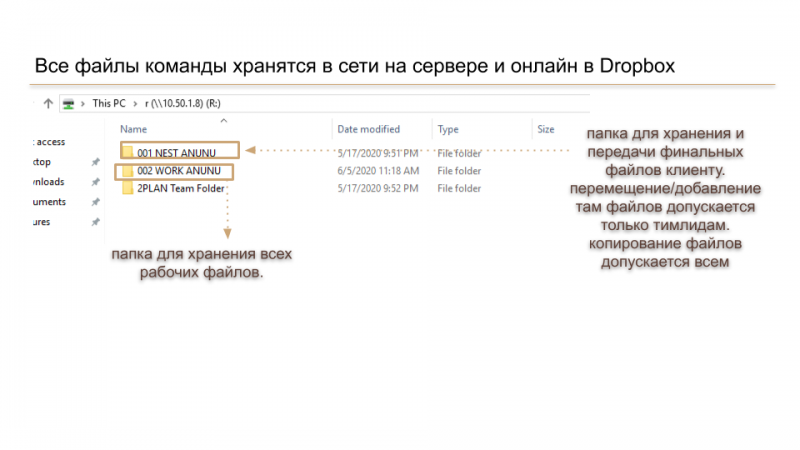Click the 002 WORK ANUNU folder icon
Screen dimensions: 800x450
click(x=127, y=171)
